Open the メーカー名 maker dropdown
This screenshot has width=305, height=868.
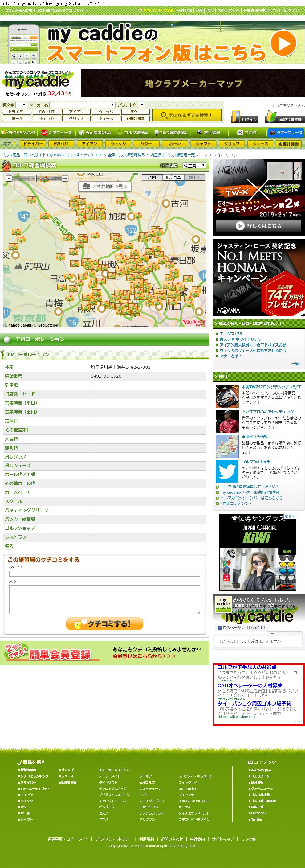82,105
